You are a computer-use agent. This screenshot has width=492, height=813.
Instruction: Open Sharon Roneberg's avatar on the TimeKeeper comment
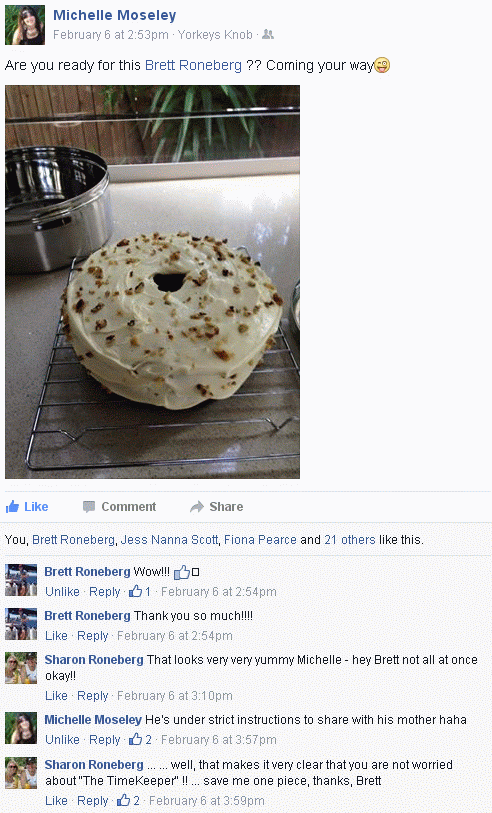click(x=21, y=773)
